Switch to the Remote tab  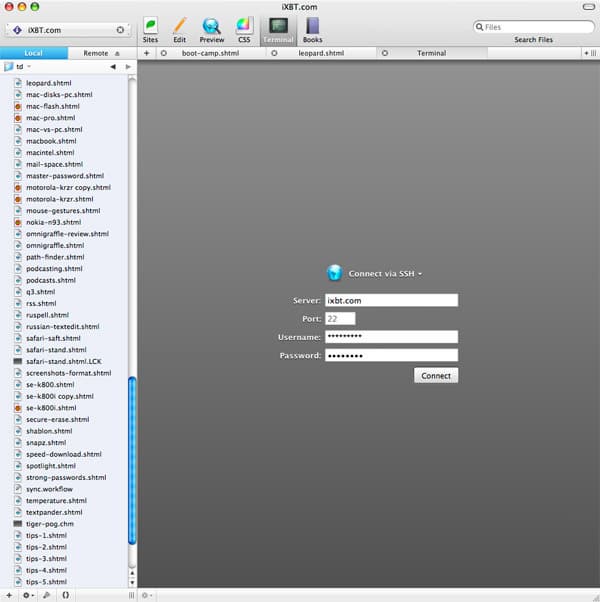pos(102,53)
